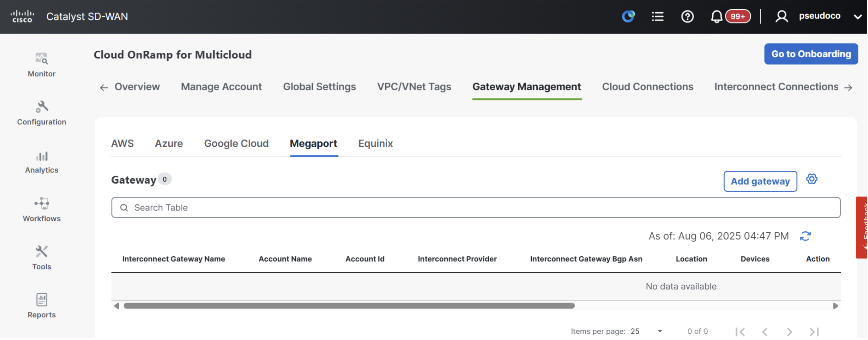Switch to the Overview tab
This screenshot has width=868, height=340.
click(x=137, y=87)
